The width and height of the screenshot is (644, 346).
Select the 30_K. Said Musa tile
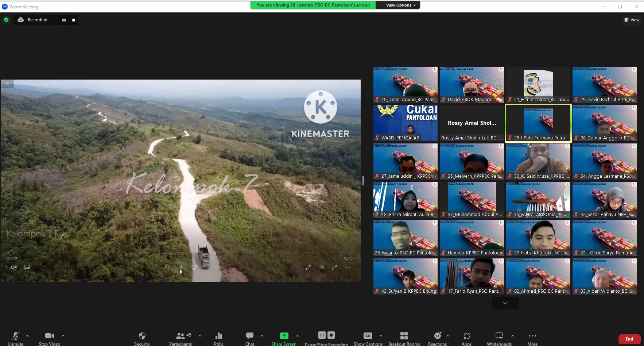click(538, 162)
